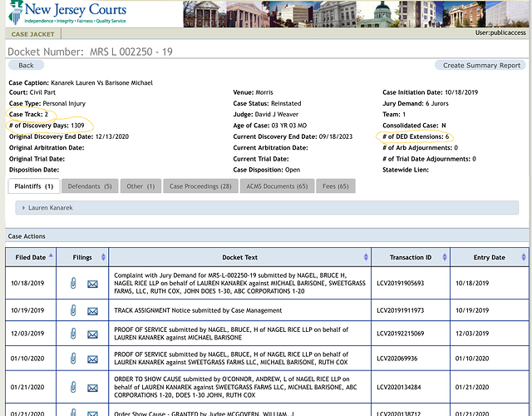Screen dimensions: 532x416
Task: Click the Complaint with Jury Demand docket text
Action: [x=240, y=283]
